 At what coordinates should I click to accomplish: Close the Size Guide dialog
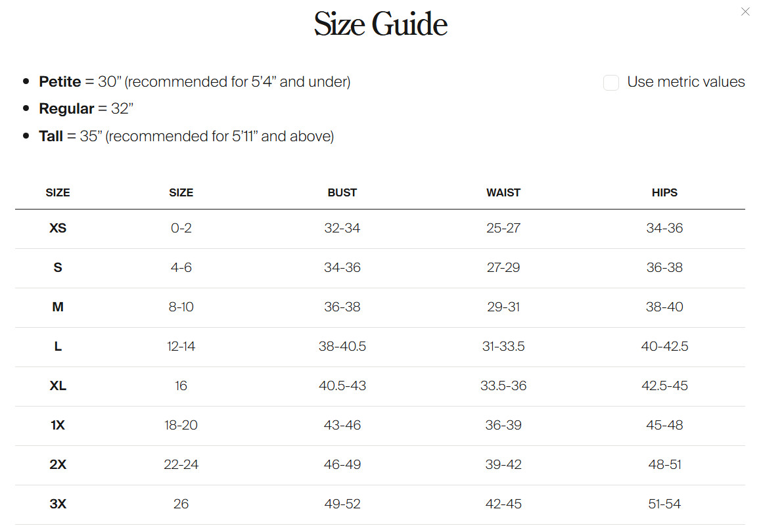click(x=745, y=12)
